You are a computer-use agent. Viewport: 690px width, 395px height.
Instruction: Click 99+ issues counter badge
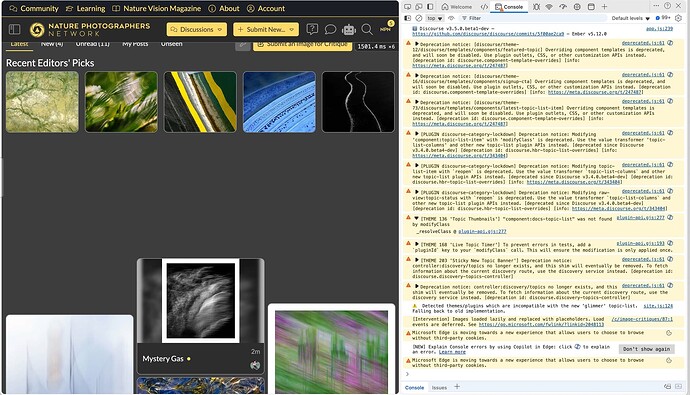click(x=663, y=18)
